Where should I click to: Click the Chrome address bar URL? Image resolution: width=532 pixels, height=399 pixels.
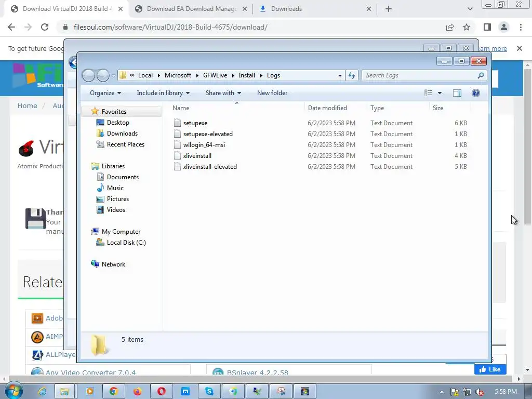coord(170,27)
